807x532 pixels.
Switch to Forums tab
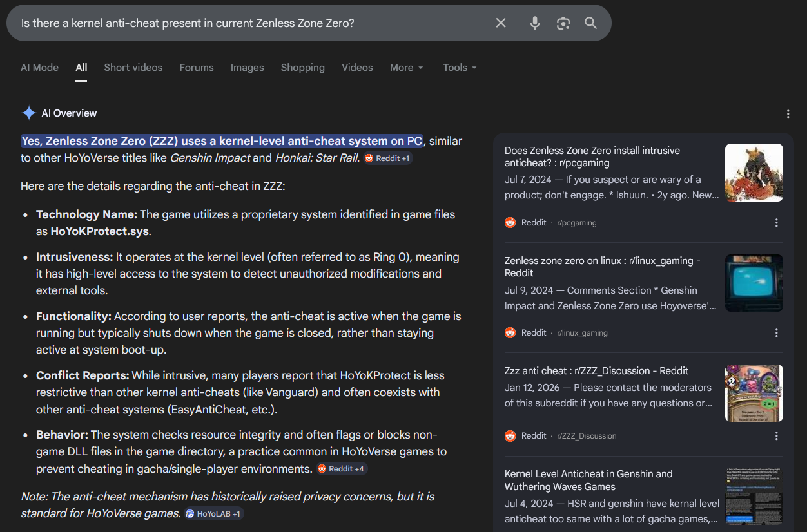(x=197, y=67)
